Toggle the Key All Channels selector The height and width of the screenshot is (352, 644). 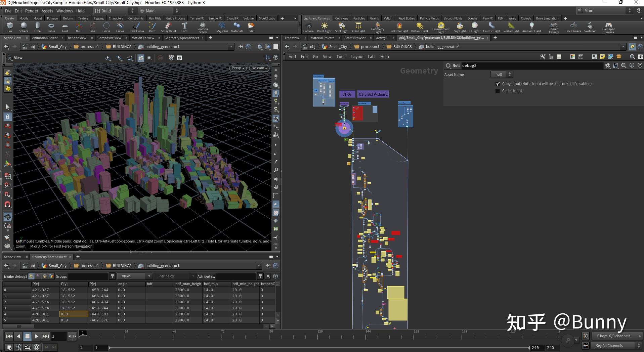click(613, 346)
